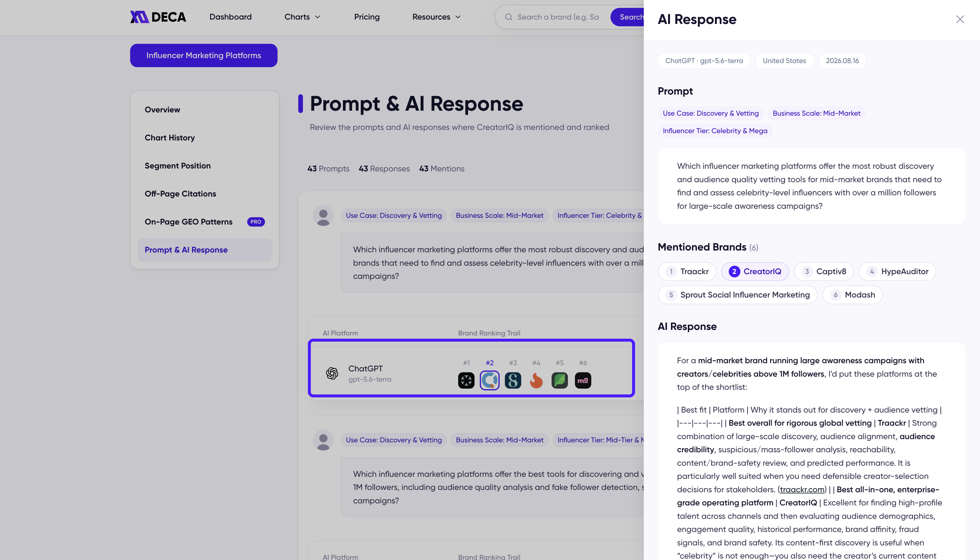Click the ChatGPT platform logo icon
This screenshot has height=560, width=980.
click(x=332, y=373)
